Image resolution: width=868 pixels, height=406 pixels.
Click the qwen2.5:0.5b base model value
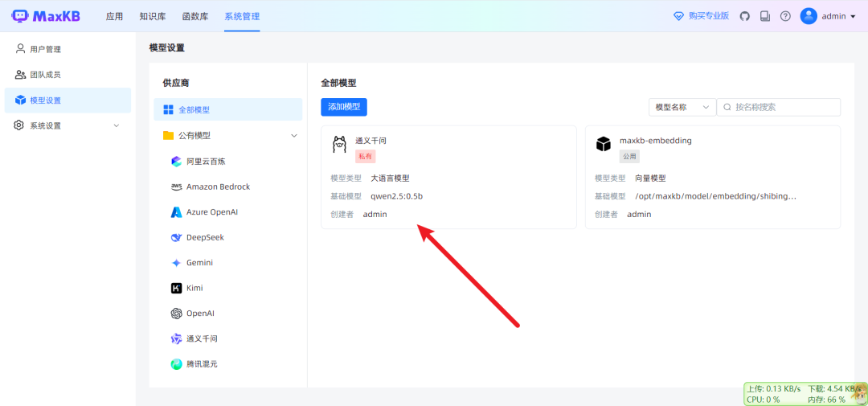(397, 196)
